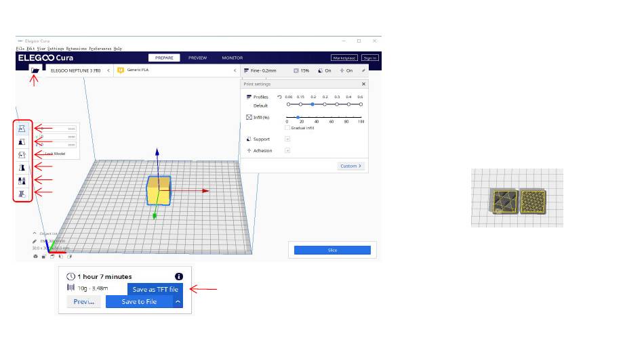The image size is (644, 350).
Task: Open the Settings menu in menu bar
Action: tap(56, 49)
